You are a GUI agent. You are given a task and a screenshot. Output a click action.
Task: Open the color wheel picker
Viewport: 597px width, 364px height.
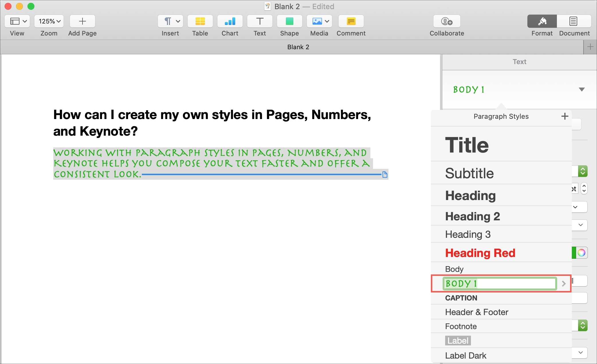click(x=581, y=253)
